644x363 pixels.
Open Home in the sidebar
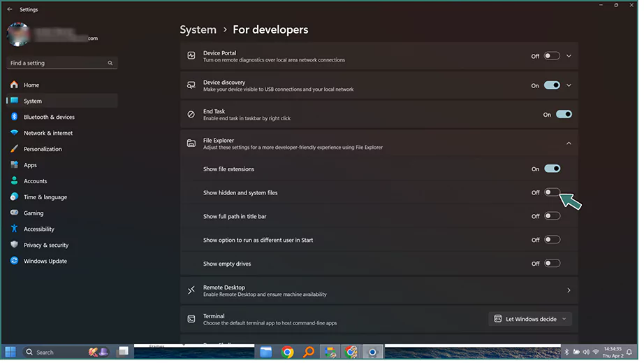(62, 85)
